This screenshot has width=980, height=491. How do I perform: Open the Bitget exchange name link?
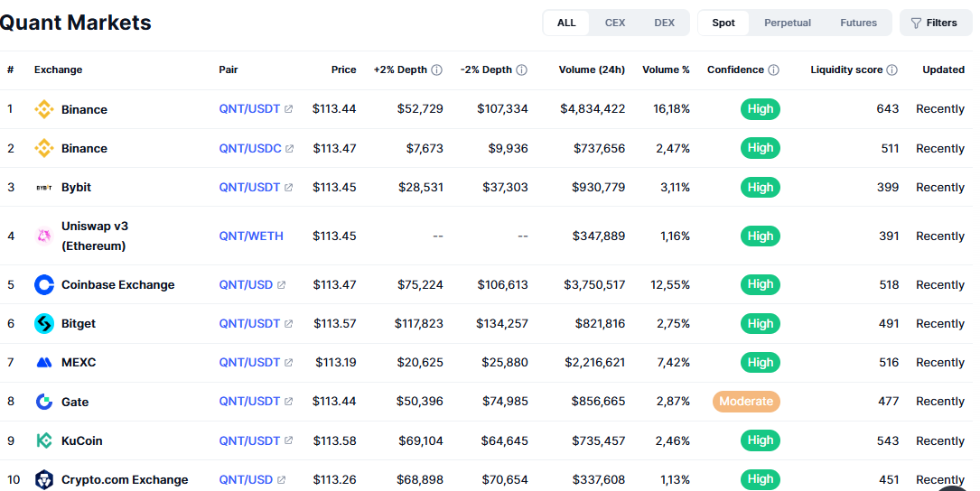[x=78, y=324]
